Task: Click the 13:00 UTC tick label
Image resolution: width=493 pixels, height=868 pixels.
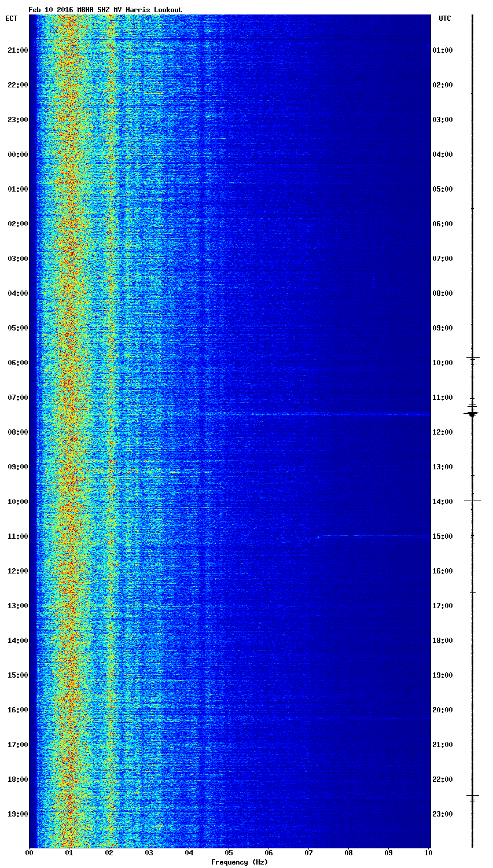Action: click(443, 467)
